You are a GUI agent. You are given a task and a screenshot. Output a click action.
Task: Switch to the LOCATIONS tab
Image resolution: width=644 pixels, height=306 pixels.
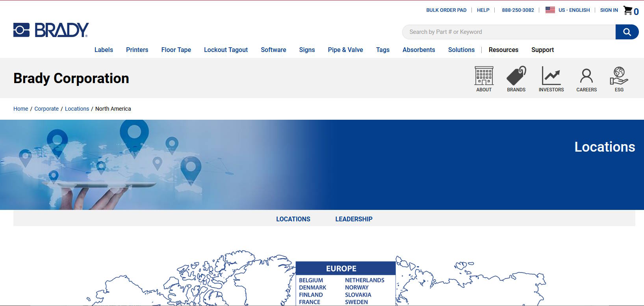click(x=293, y=219)
